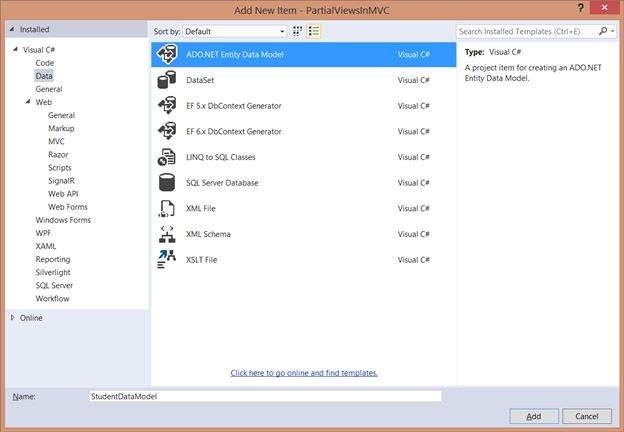Click the Installed header label
The image size is (624, 432).
35,29
